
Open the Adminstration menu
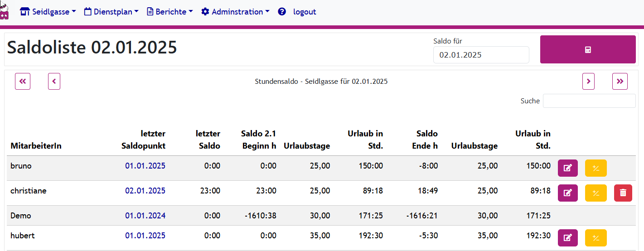click(235, 12)
